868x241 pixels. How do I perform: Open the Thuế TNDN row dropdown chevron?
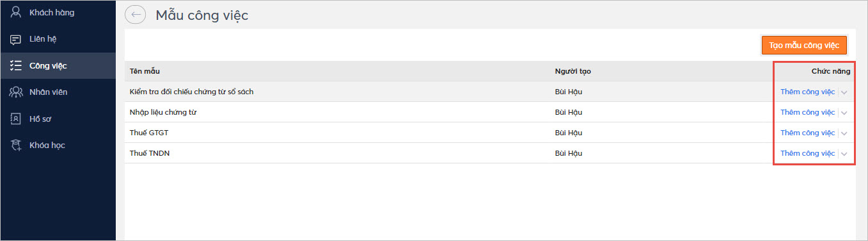coord(844,154)
